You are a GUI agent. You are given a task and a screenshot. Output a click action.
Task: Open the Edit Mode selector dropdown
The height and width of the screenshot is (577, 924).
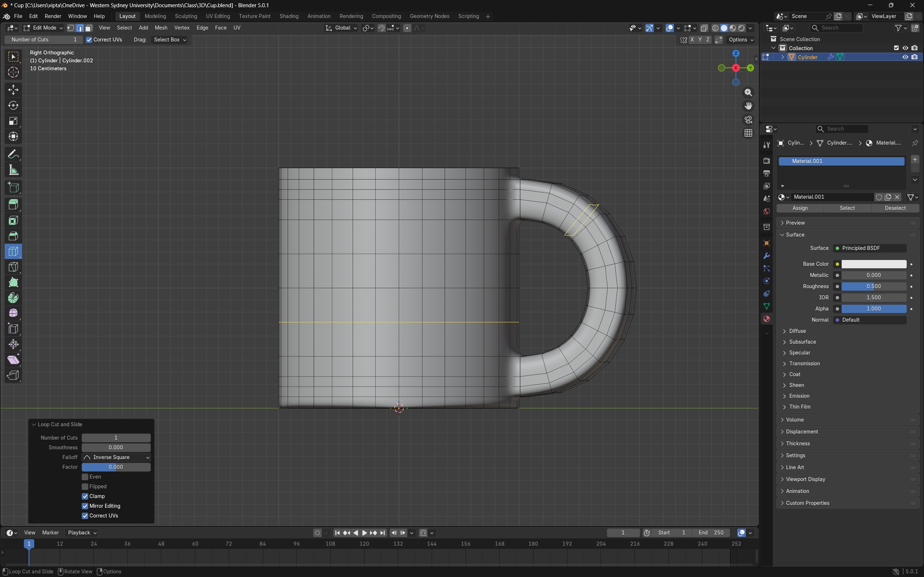pos(43,28)
